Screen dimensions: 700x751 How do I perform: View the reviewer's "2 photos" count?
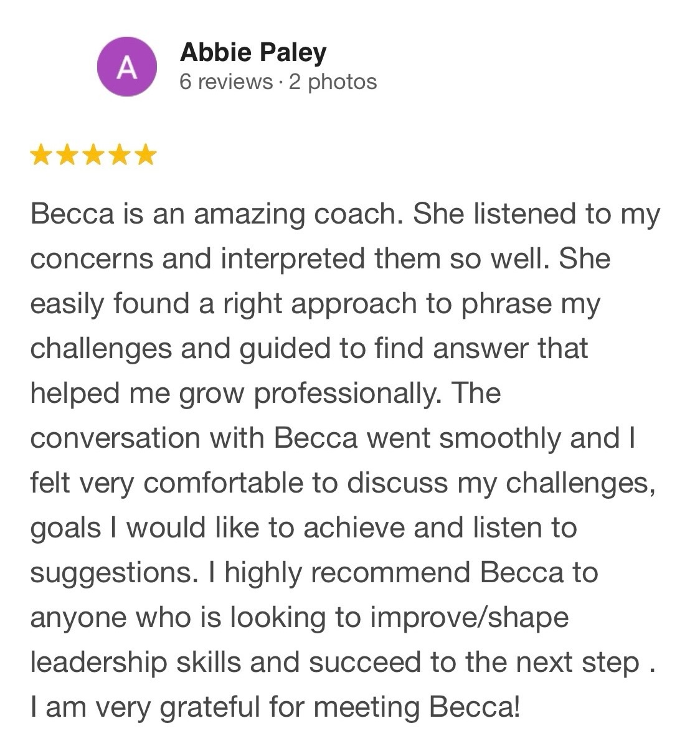click(333, 82)
